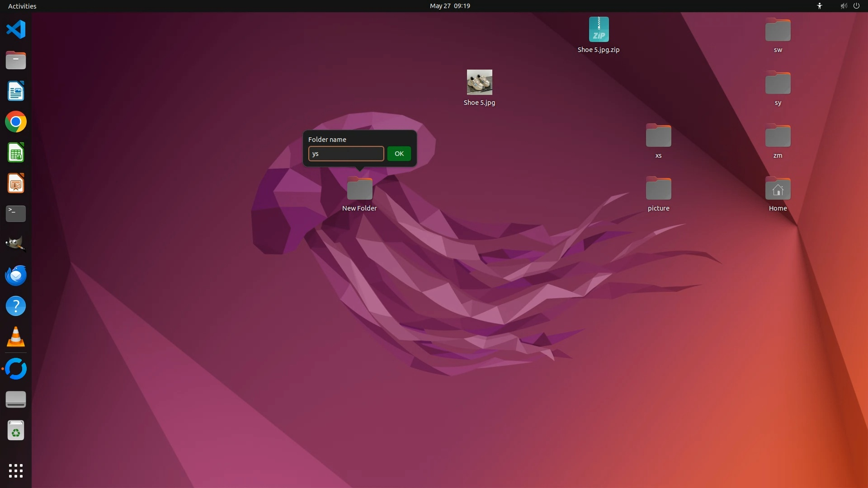The width and height of the screenshot is (868, 488).
Task: Open the accessibility menu in top bar
Action: pyautogui.click(x=819, y=6)
